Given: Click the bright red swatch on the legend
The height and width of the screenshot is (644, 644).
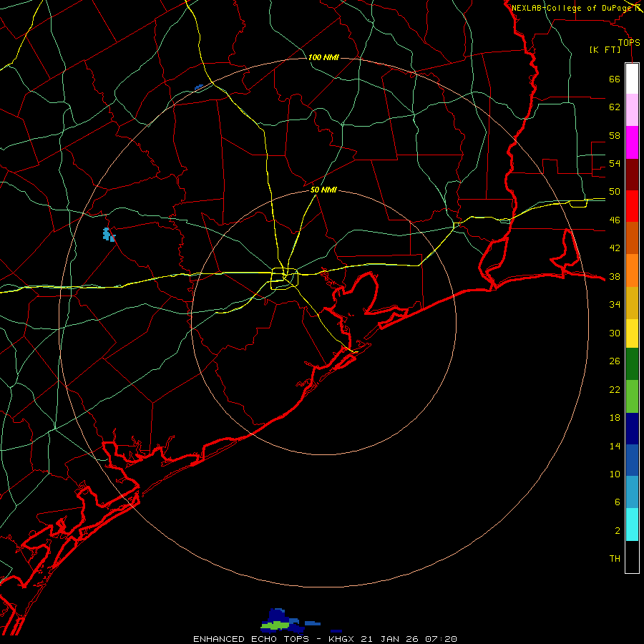Looking at the screenshot, I should click(x=632, y=206).
